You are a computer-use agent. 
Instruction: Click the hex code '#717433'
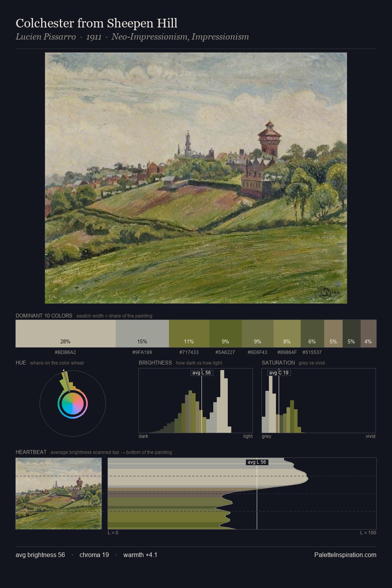click(189, 352)
